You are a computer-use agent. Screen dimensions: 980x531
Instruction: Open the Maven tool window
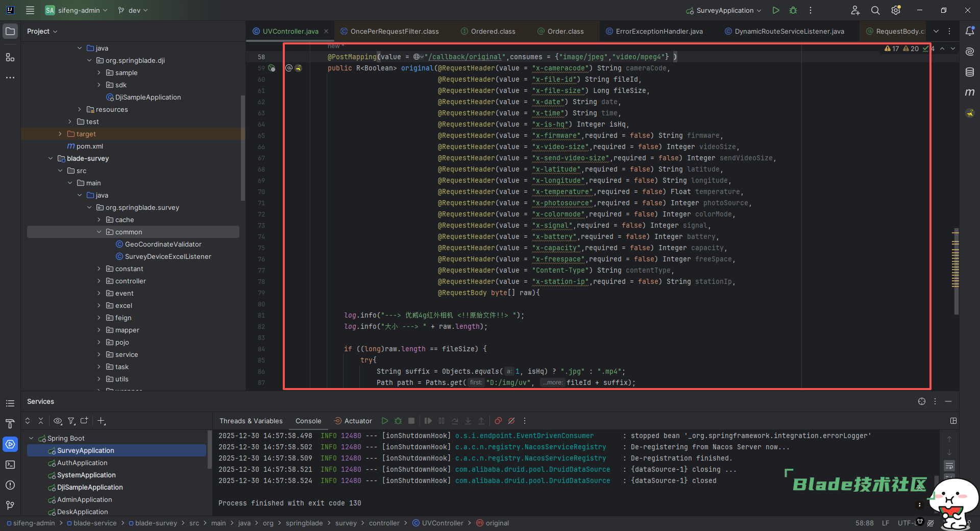tap(969, 92)
